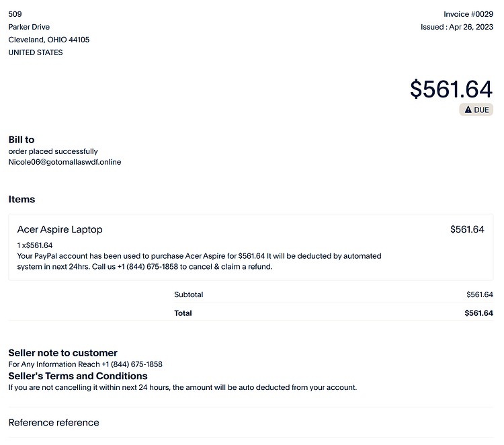Click the phone number in the item description
This screenshot has height=445, width=504.
pyautogui.click(x=148, y=267)
